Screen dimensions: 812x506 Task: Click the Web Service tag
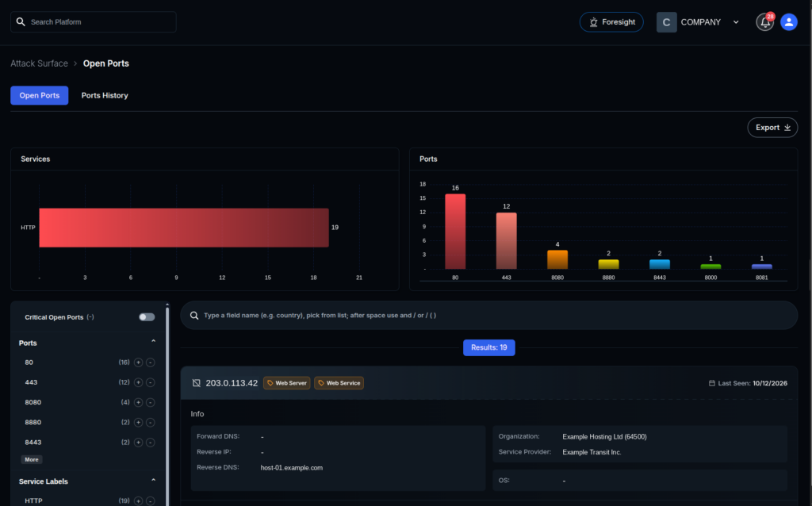click(339, 383)
